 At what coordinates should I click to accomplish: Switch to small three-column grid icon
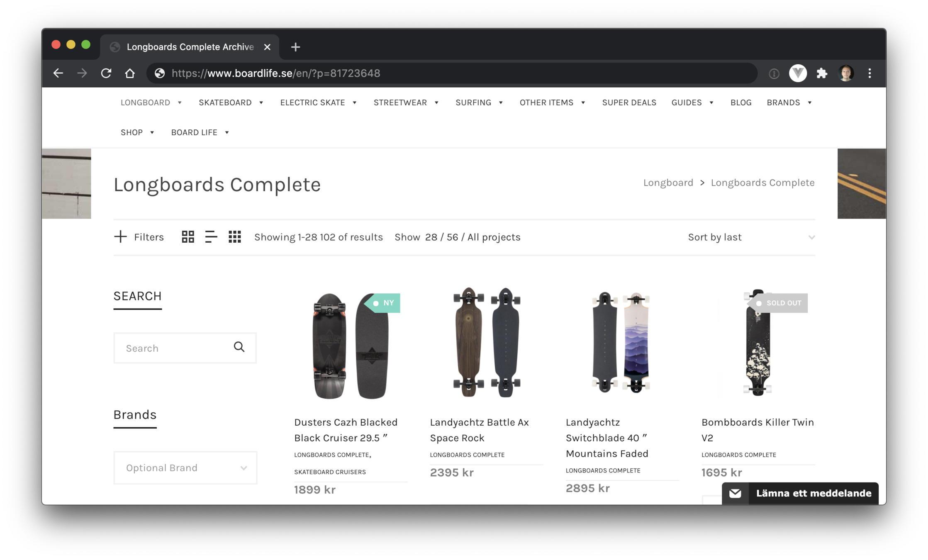(x=235, y=237)
